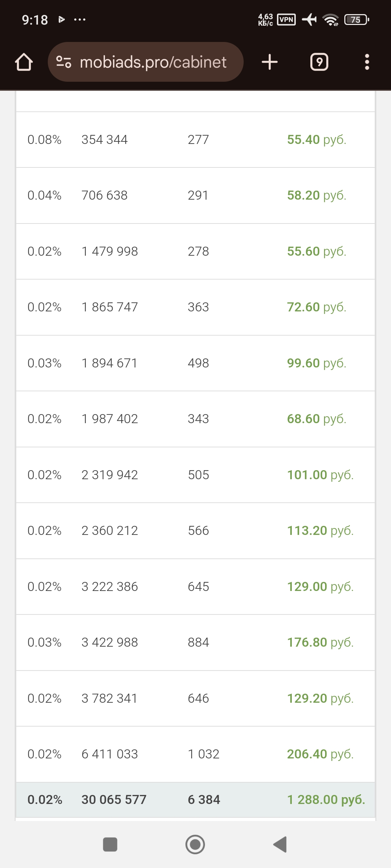Tap the 176.80 руб. earnings cell
The height and width of the screenshot is (868, 391).
[x=320, y=642]
